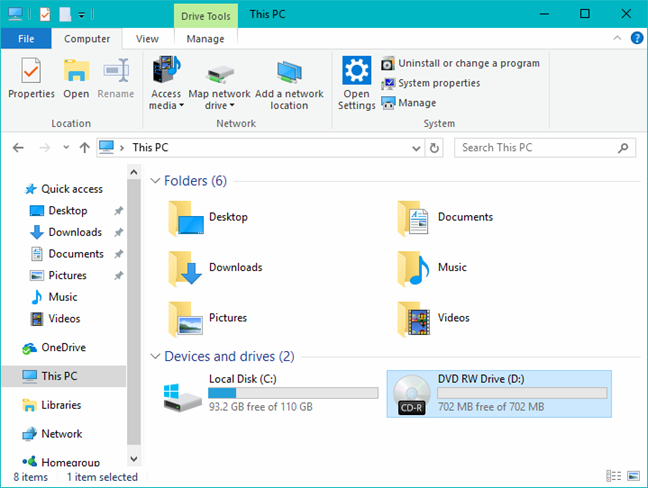This screenshot has height=488, width=648.
Task: Select the Pictures folder in main pane
Action: [208, 319]
